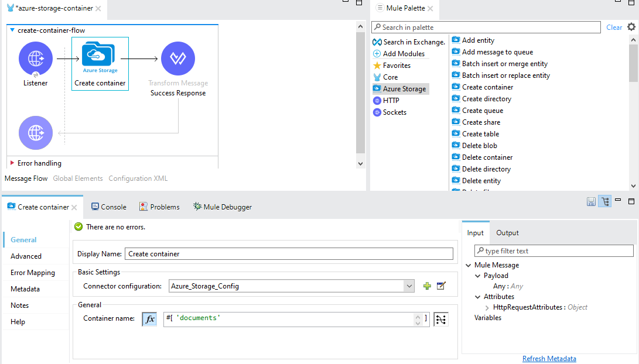Click the Listener component icon in flow
The width and height of the screenshot is (639, 364).
click(x=36, y=59)
